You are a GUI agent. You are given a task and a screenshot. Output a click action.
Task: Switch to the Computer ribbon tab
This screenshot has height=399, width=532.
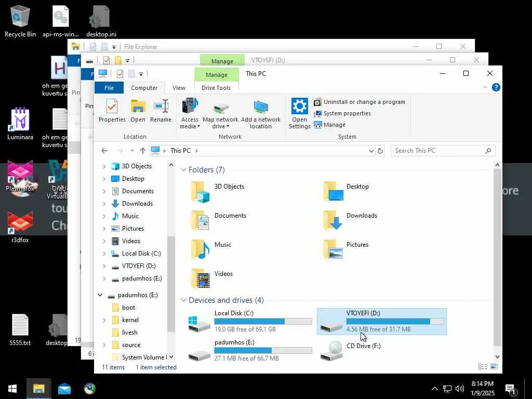(144, 87)
